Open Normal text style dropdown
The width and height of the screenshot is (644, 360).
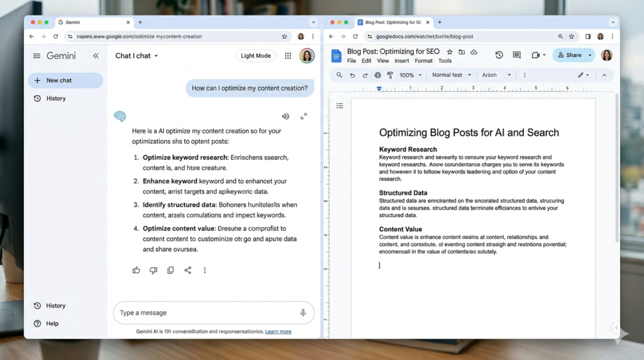click(x=452, y=75)
